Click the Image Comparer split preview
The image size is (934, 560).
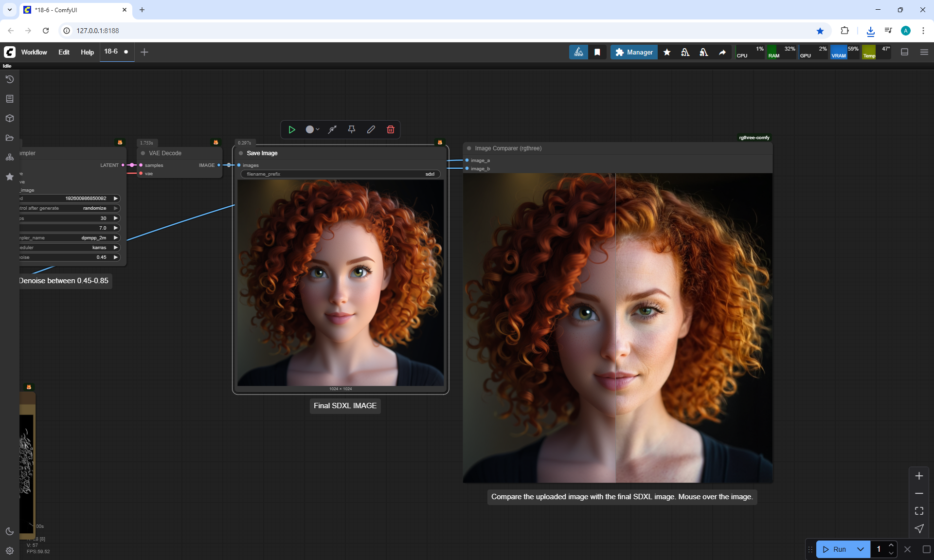click(617, 328)
